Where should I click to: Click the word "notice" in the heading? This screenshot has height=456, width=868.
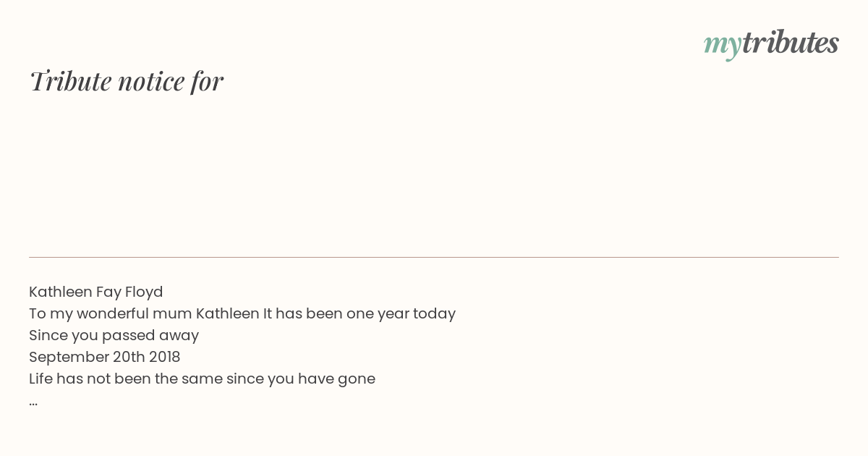[151, 82]
